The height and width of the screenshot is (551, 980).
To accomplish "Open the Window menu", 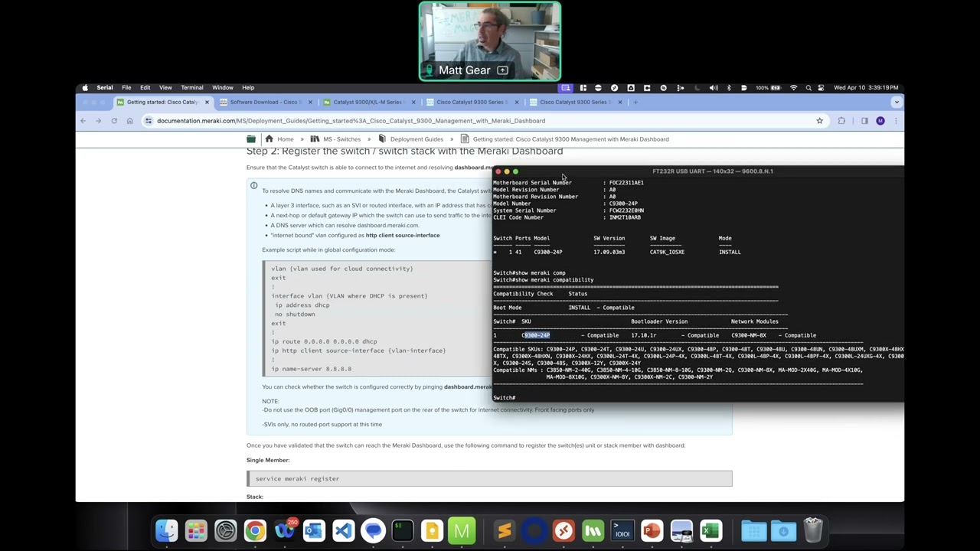I will 223,88.
